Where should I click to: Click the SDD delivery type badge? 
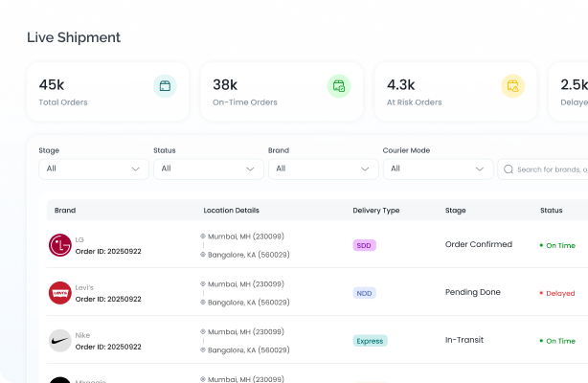point(364,245)
